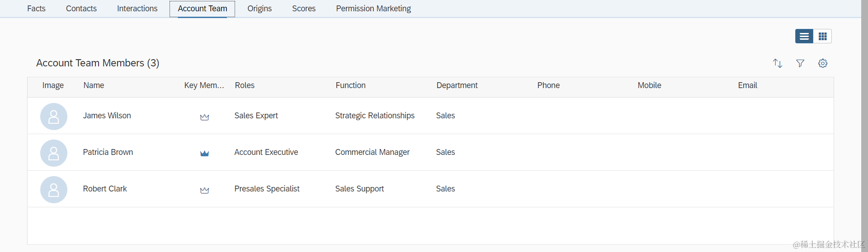Open table settings gear icon
This screenshot has width=868, height=252.
[822, 63]
